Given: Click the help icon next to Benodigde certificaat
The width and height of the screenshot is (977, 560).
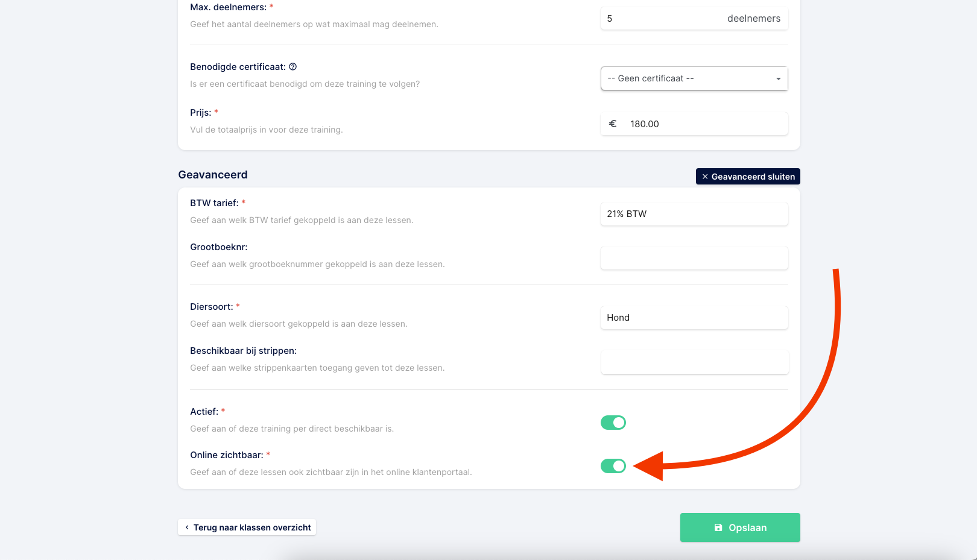Looking at the screenshot, I should (x=293, y=67).
